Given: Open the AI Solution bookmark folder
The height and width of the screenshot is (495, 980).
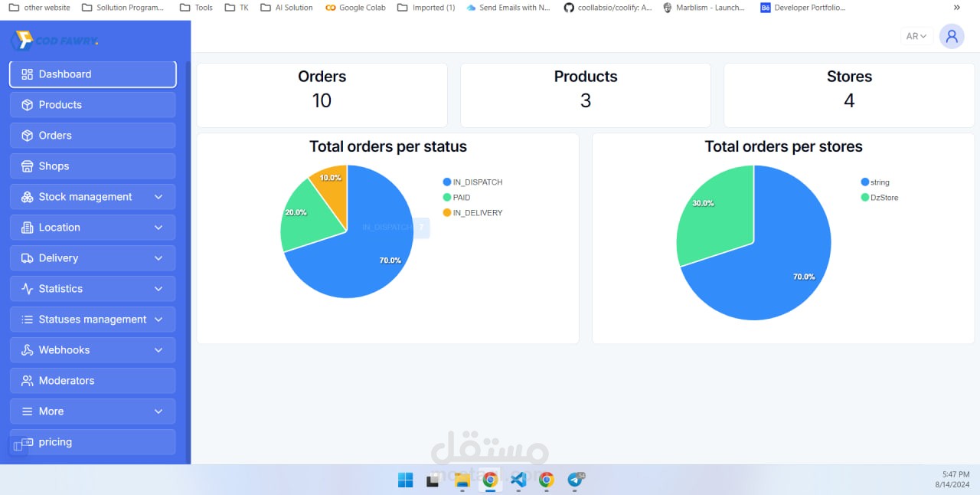Looking at the screenshot, I should point(286,8).
